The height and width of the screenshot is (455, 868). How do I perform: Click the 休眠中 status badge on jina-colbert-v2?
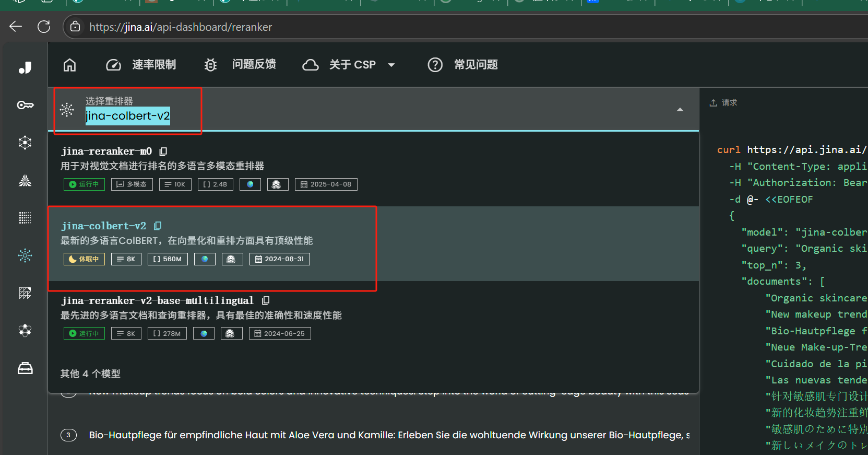pyautogui.click(x=84, y=259)
